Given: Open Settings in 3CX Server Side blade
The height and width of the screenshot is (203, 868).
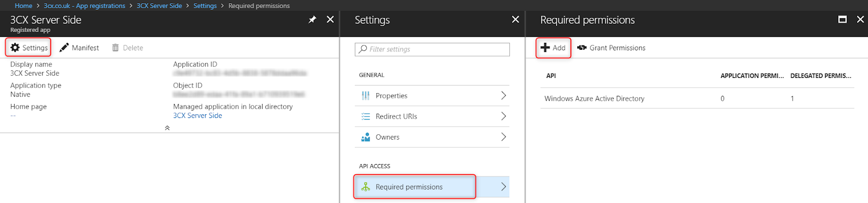Looking at the screenshot, I should [29, 48].
